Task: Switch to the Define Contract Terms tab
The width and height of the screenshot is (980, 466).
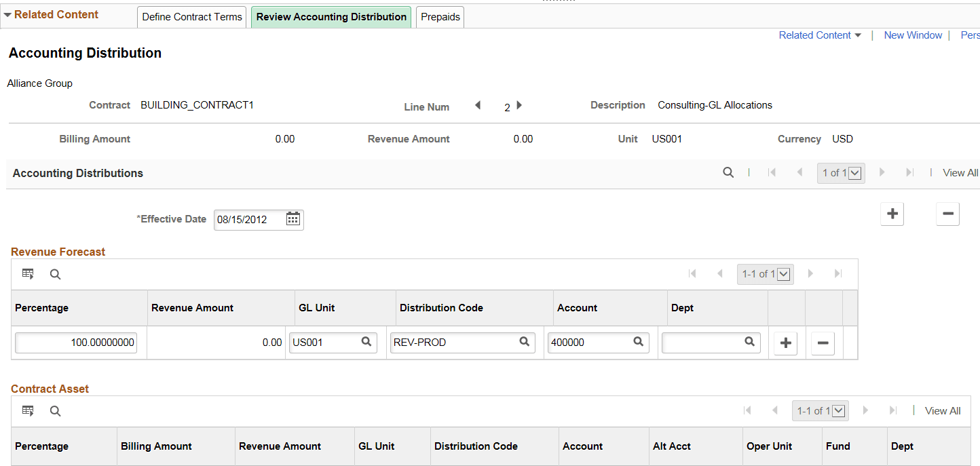Action: pos(191,17)
